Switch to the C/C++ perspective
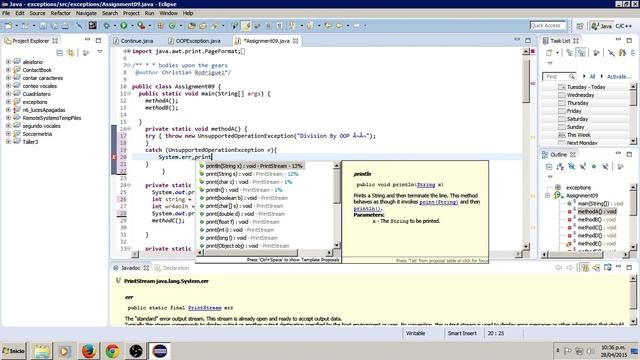 (624, 26)
